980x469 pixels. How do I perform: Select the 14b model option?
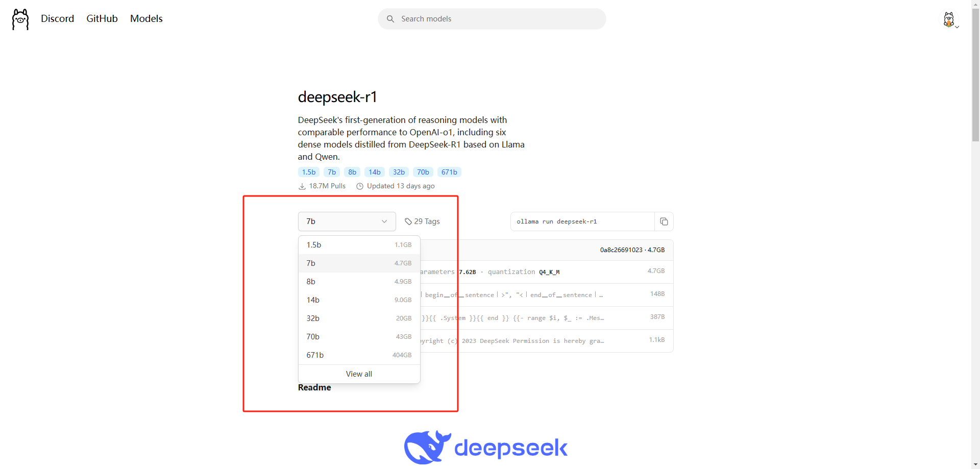pyautogui.click(x=359, y=300)
